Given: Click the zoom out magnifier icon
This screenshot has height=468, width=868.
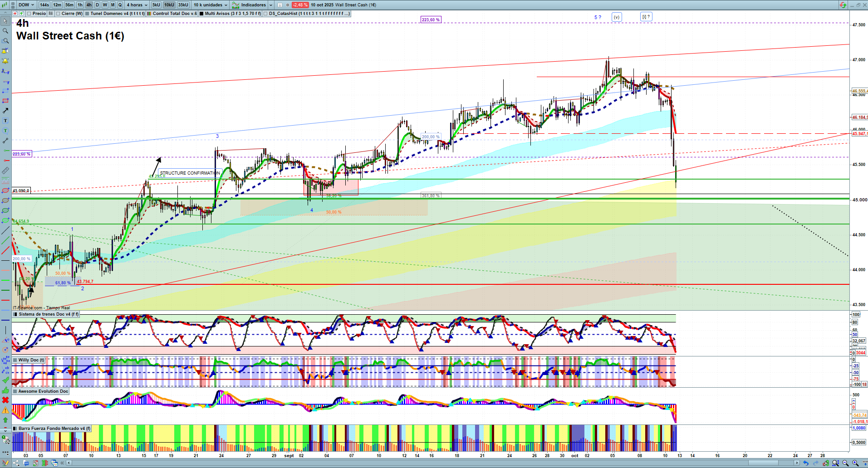Looking at the screenshot, I should point(845,463).
